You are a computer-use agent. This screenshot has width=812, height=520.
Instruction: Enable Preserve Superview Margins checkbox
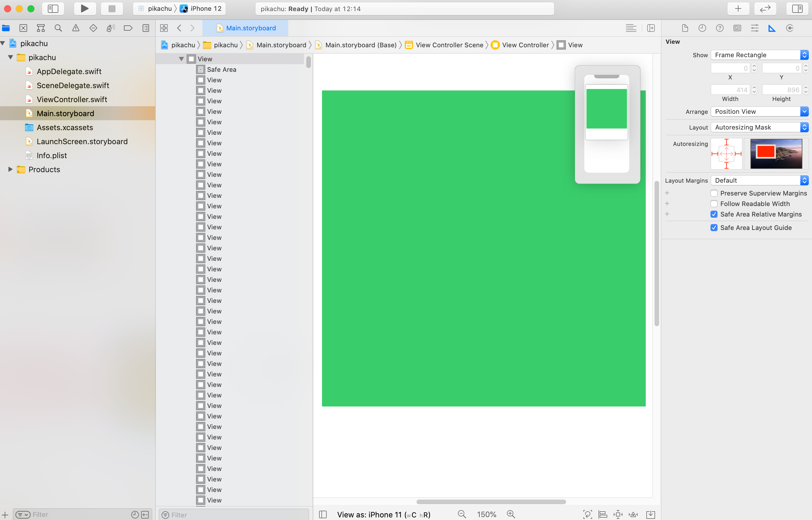[x=714, y=193]
